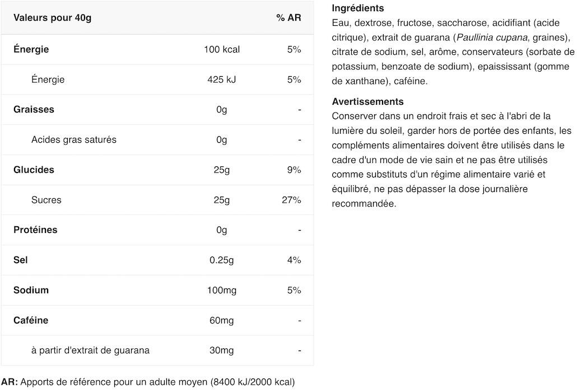Select the 'Caféine' 60mg value
The image size is (577, 392).
pos(221,320)
